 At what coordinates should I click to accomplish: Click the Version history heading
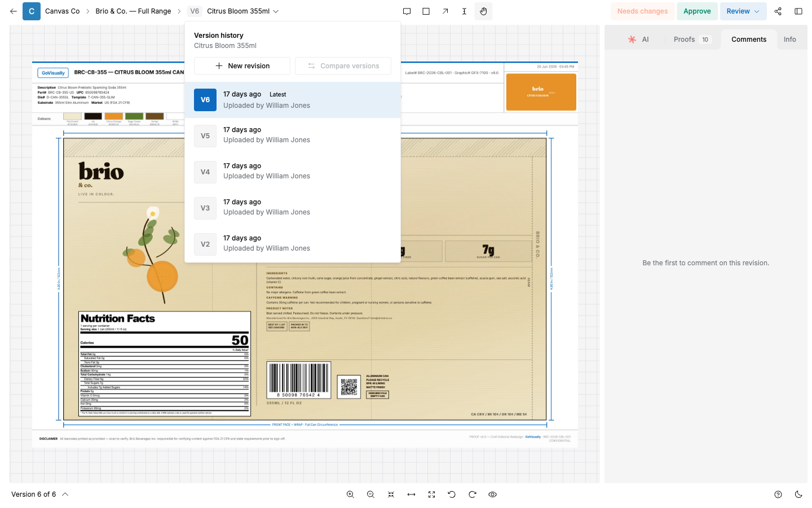click(219, 36)
